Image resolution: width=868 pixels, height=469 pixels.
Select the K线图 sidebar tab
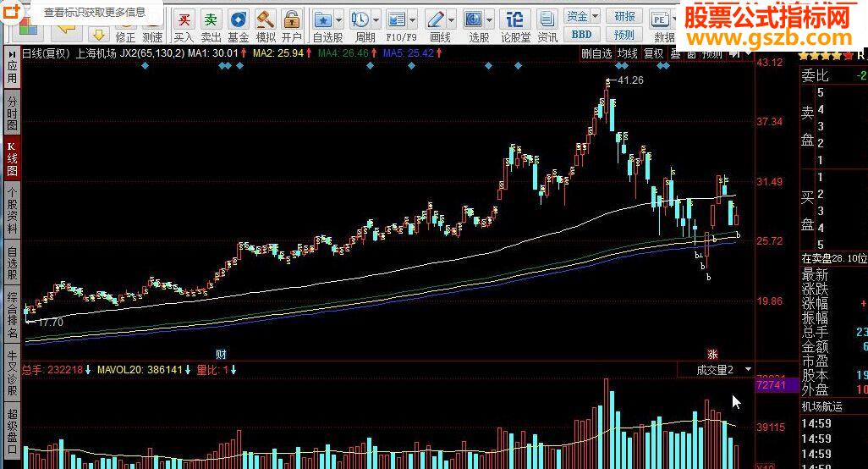pos(12,158)
